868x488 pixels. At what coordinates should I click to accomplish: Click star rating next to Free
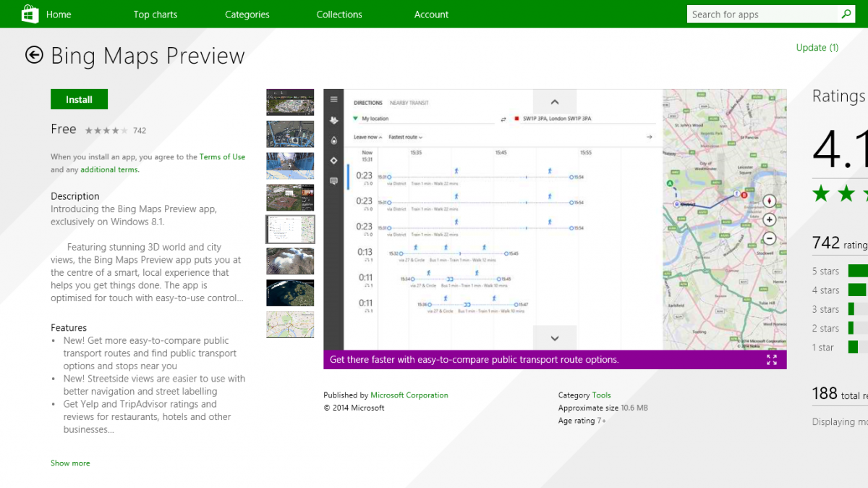[x=106, y=130]
